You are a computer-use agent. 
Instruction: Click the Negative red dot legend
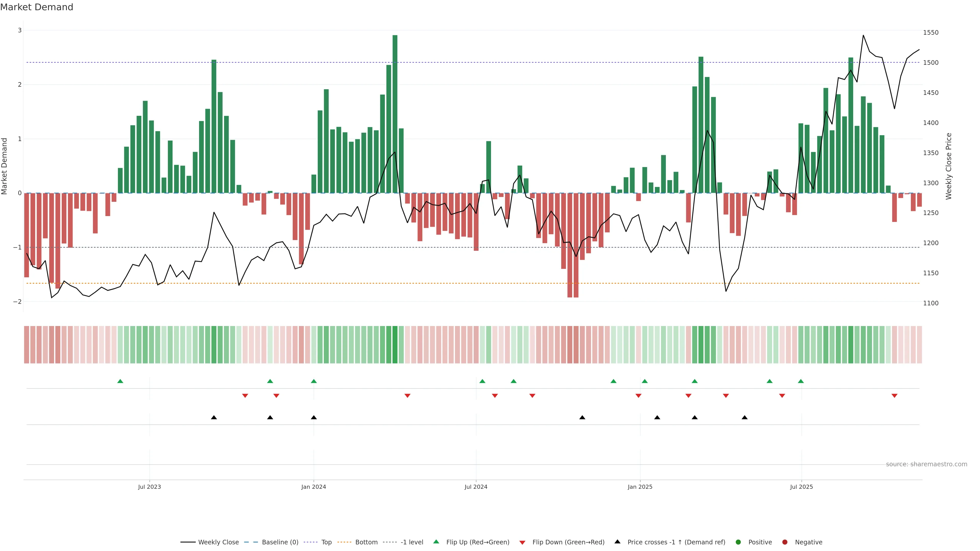(x=785, y=542)
